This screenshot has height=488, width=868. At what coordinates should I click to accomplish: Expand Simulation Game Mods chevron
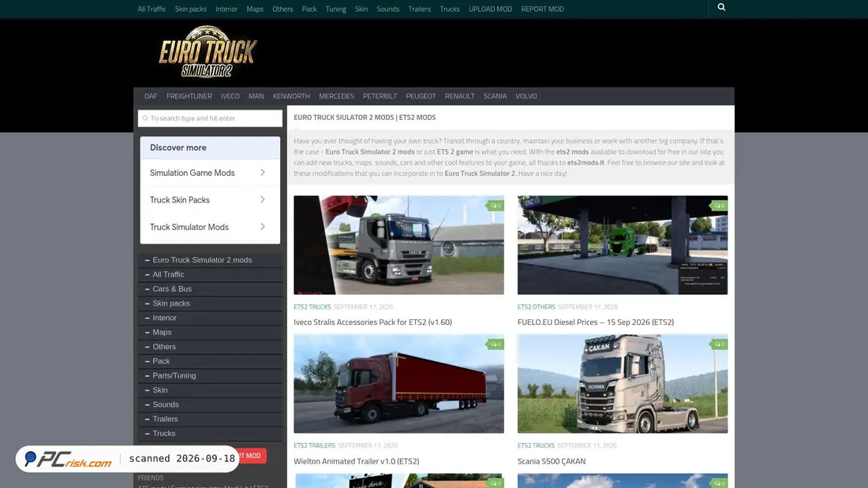pos(263,173)
